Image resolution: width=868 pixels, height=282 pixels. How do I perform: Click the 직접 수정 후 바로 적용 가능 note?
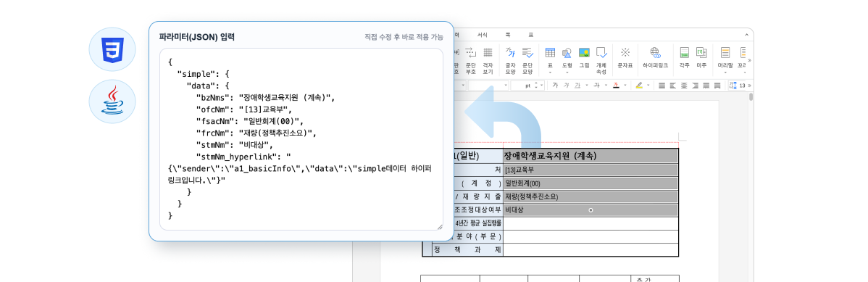pyautogui.click(x=404, y=37)
